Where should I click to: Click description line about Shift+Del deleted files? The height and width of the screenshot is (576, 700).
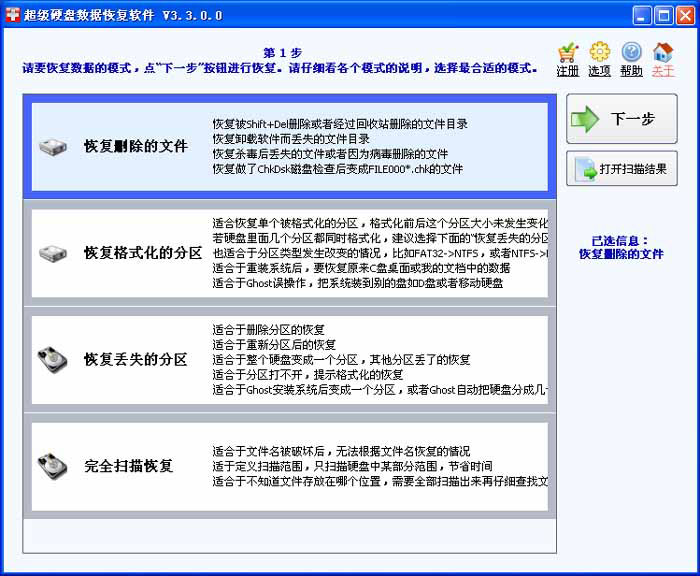(x=340, y=124)
